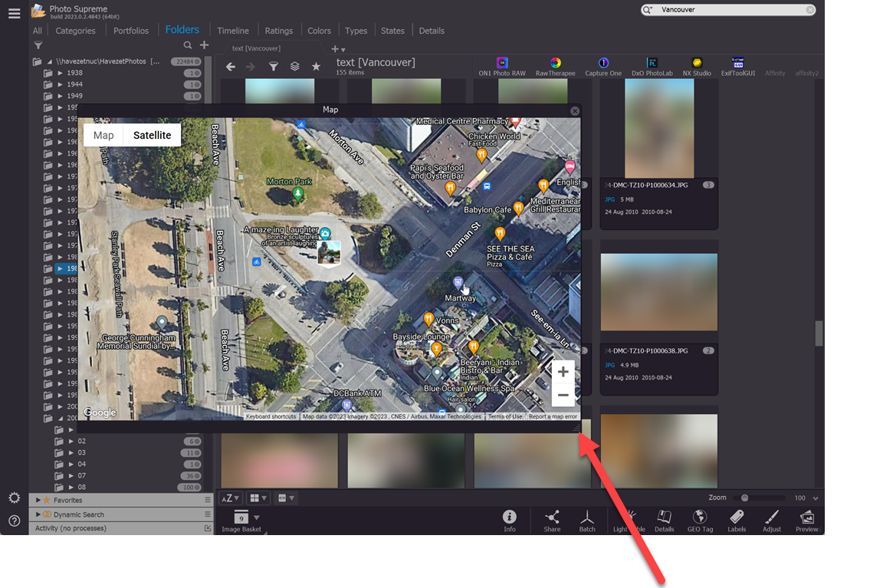Expand the Dynamic Search section

(x=38, y=514)
